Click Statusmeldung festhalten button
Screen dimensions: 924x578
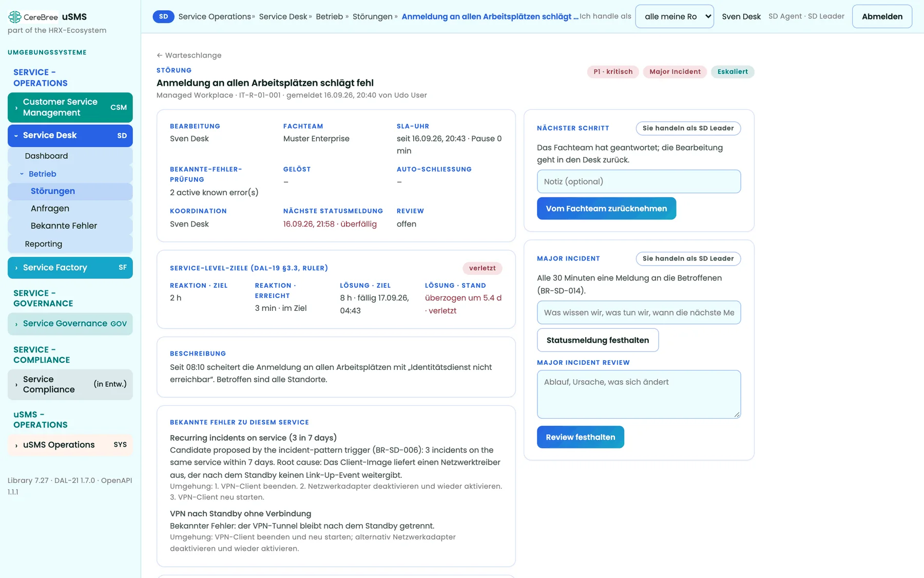[598, 340]
